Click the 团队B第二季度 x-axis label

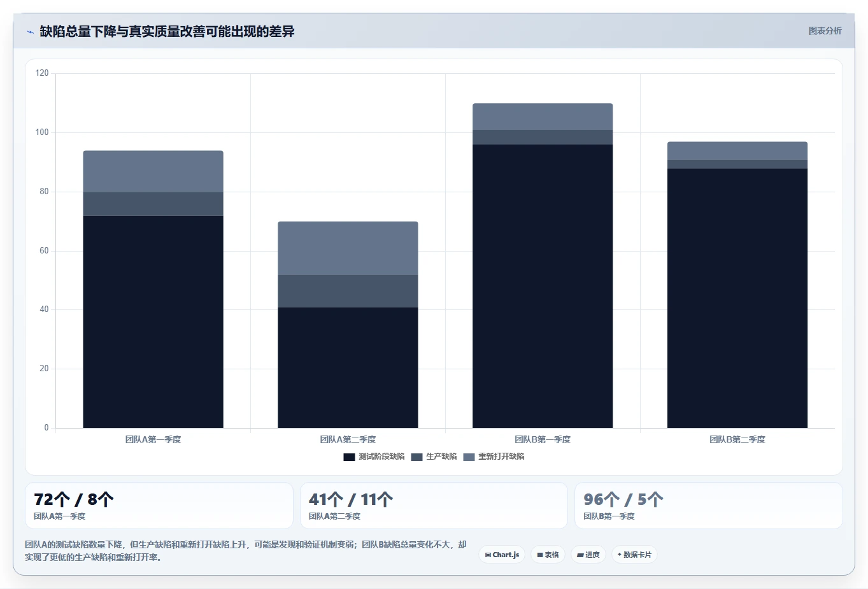tap(737, 439)
